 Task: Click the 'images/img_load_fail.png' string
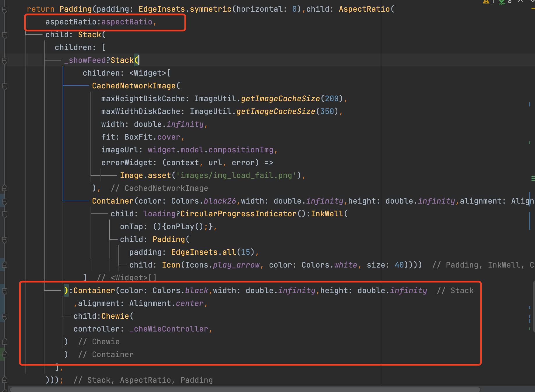coord(236,176)
